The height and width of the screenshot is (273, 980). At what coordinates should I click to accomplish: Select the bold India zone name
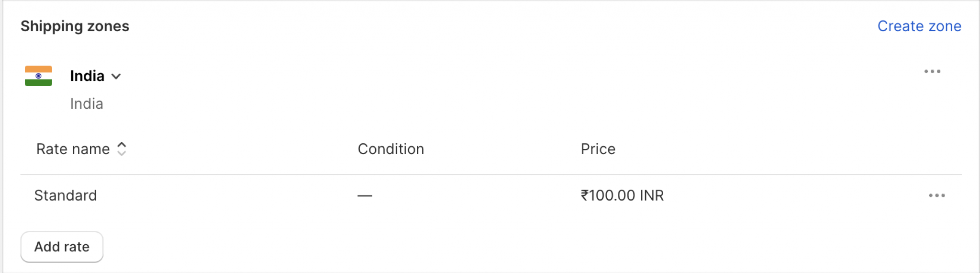[87, 76]
